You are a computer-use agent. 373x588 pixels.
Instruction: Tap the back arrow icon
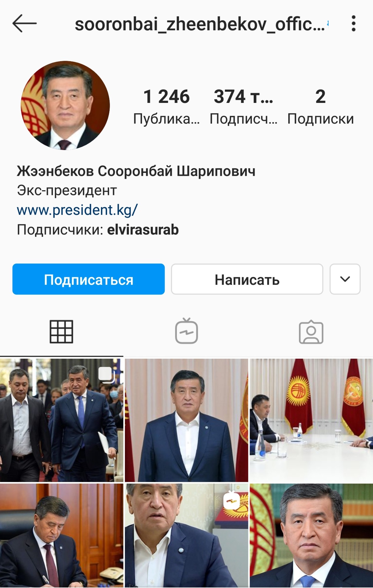[24, 24]
